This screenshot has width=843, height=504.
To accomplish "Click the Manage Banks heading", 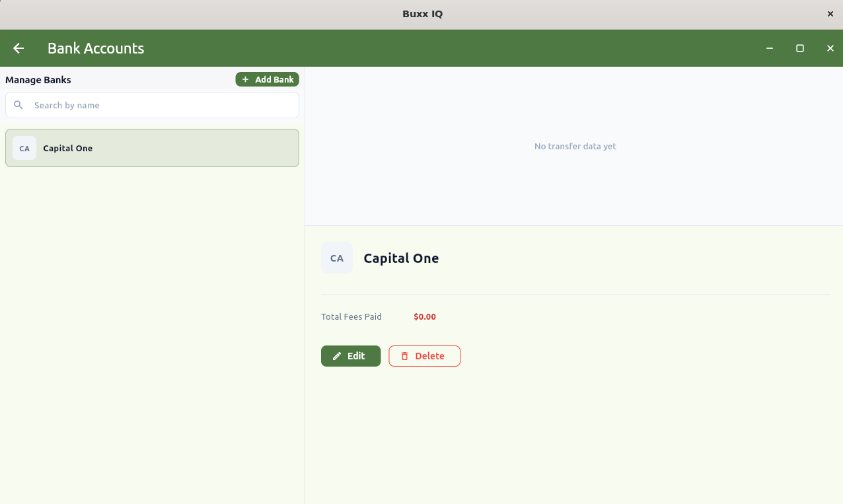I will coord(38,80).
